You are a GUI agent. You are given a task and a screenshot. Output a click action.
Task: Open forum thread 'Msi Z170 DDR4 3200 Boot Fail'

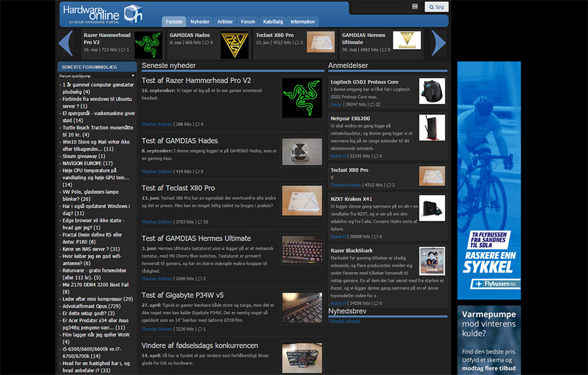tap(95, 288)
